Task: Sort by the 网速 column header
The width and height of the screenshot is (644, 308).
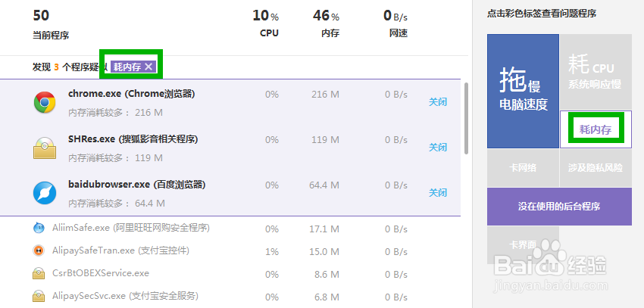Action: [399, 33]
